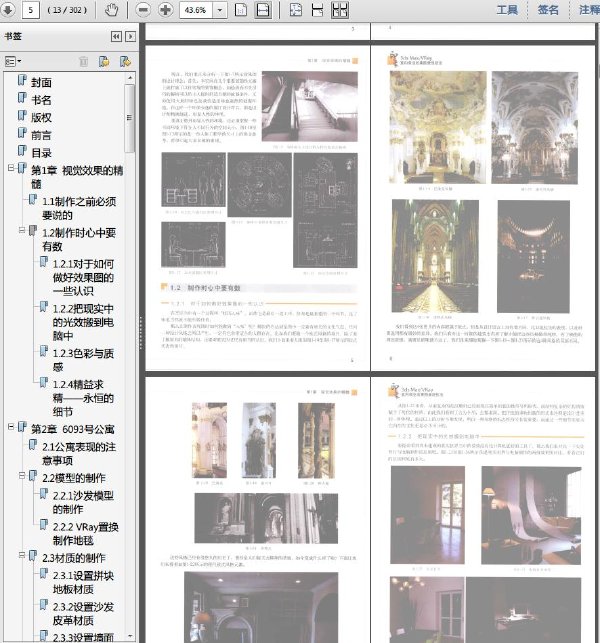Click the panel next arrow button
Viewport: 600px width, 643px height.
point(130,36)
